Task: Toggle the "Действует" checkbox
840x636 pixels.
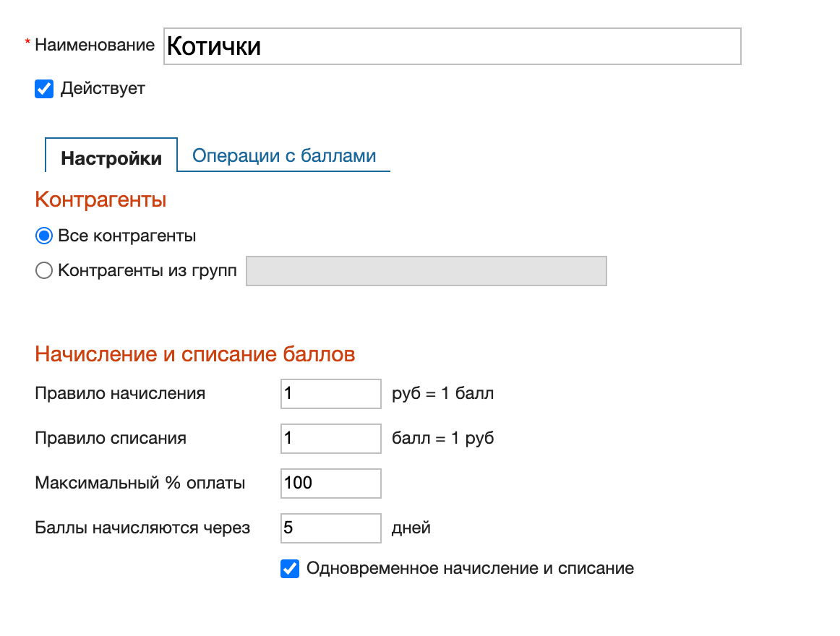Action: pyautogui.click(x=44, y=89)
